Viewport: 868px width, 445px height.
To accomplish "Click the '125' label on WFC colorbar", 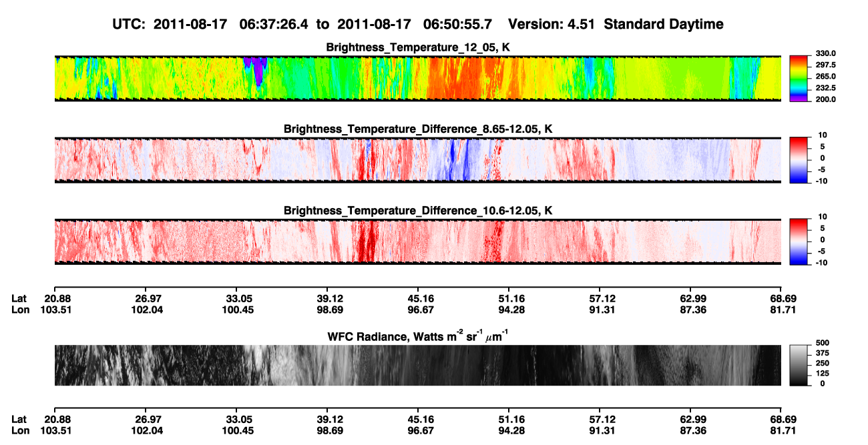I will (823, 374).
